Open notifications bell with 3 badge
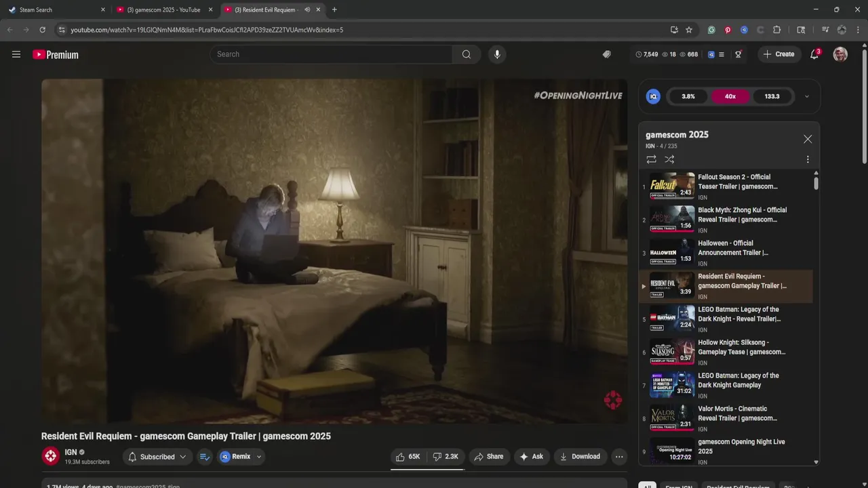 [814, 54]
